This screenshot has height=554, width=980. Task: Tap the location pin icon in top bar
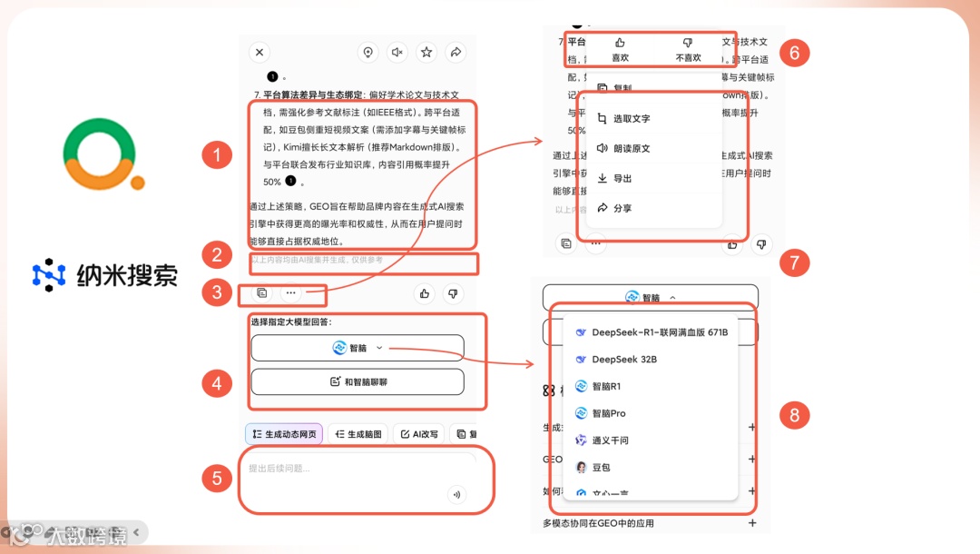click(368, 53)
